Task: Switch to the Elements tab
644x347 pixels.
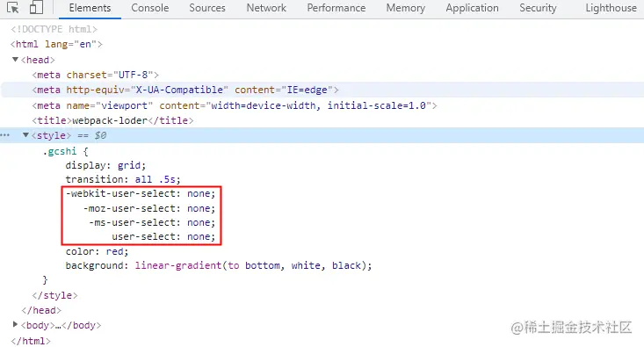Action: click(x=90, y=8)
